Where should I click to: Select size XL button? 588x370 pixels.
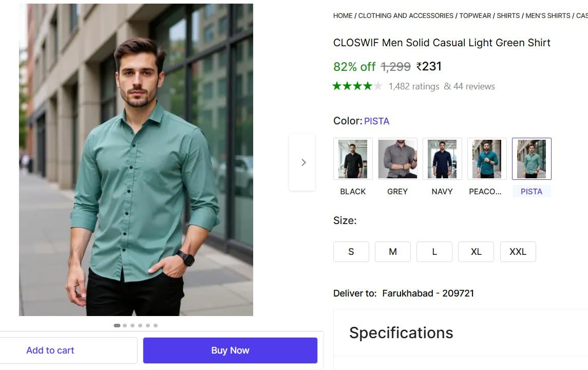[x=476, y=252]
